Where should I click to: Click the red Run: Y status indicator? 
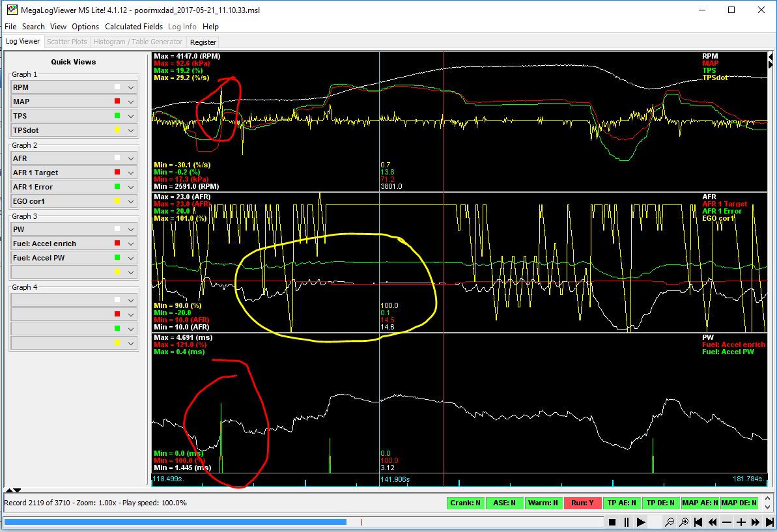click(582, 503)
